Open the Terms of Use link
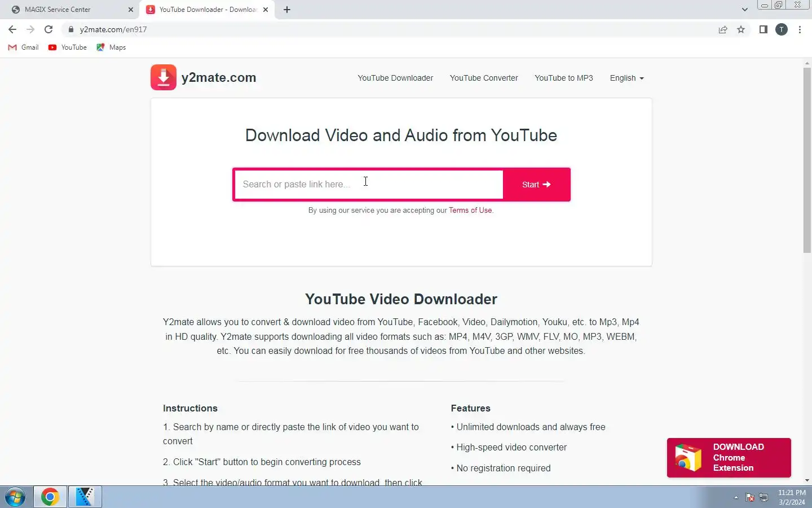The width and height of the screenshot is (812, 508). tap(470, 210)
